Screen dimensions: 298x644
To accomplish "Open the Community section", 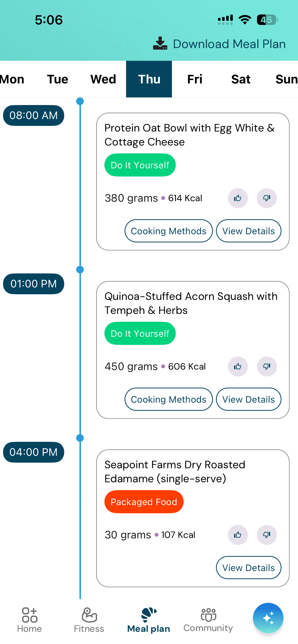I will pyautogui.click(x=208, y=620).
